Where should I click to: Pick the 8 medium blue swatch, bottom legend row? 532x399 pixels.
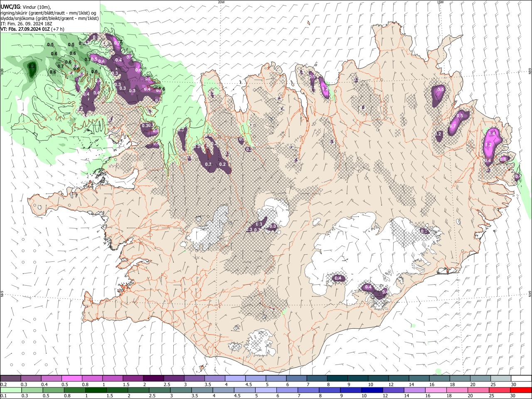tap(329, 390)
